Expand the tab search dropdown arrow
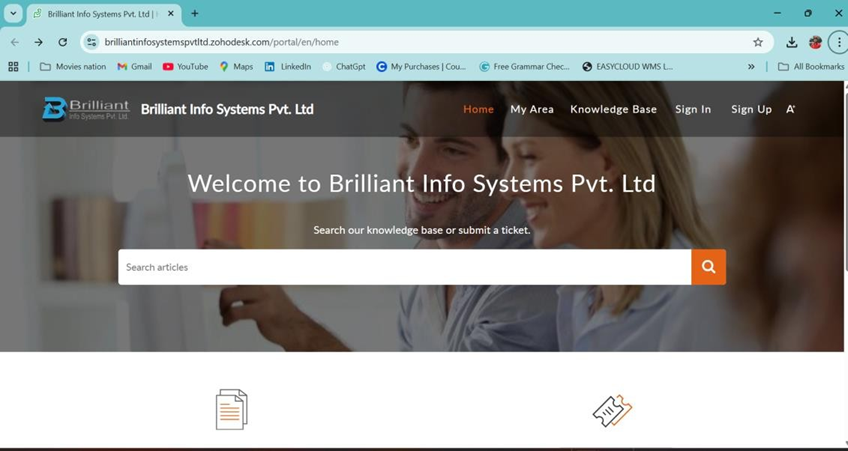 point(13,14)
